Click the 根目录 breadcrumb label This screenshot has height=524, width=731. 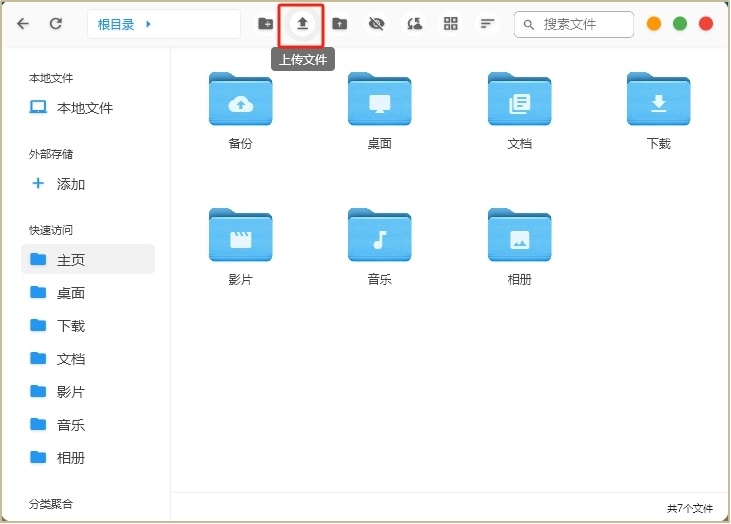tap(116, 24)
